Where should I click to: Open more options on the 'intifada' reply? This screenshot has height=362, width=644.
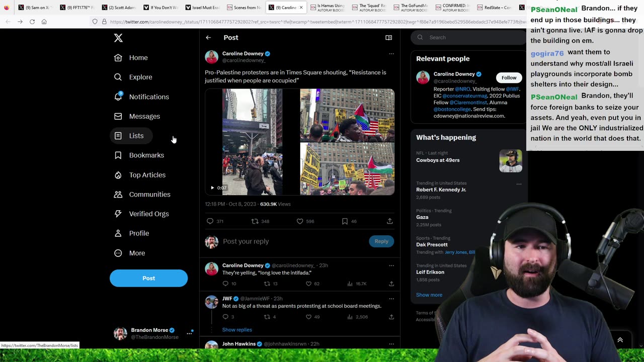[x=391, y=265]
